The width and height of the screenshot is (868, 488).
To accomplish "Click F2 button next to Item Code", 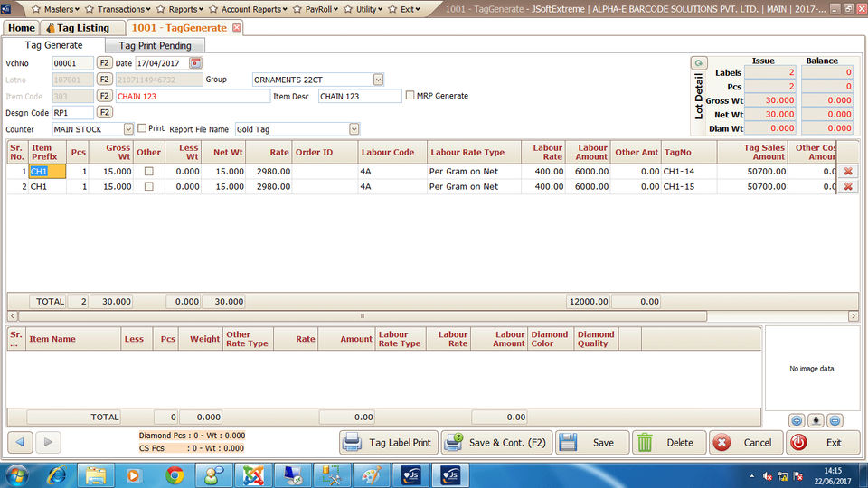I will [x=104, y=96].
